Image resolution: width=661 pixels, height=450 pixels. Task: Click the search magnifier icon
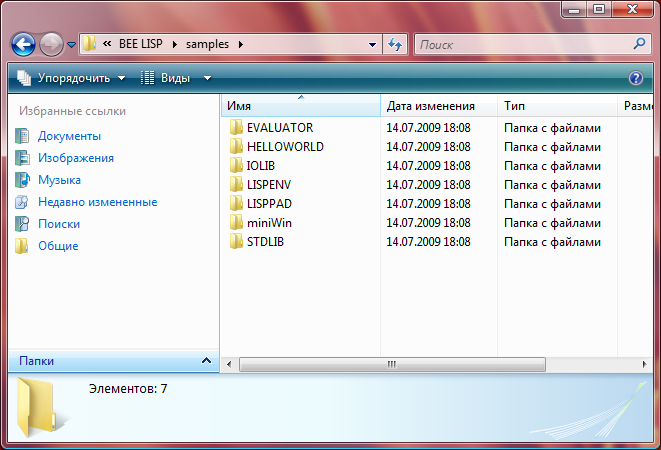click(x=640, y=44)
